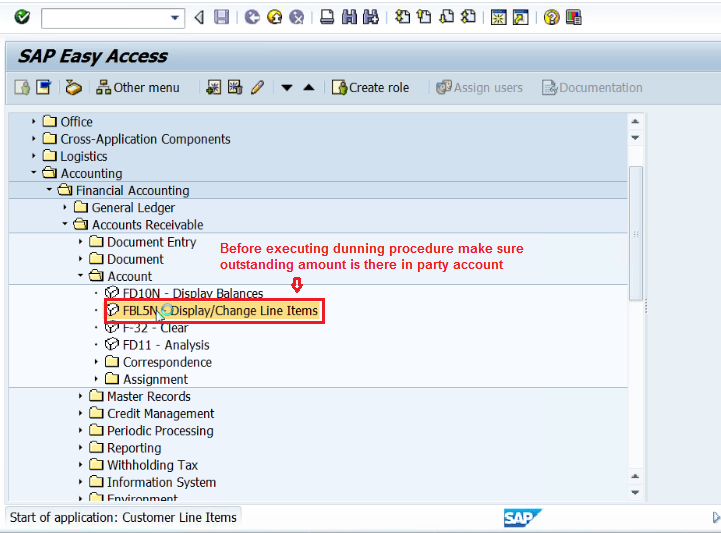Open the Other menu button
This screenshot has width=721, height=533.
click(137, 87)
